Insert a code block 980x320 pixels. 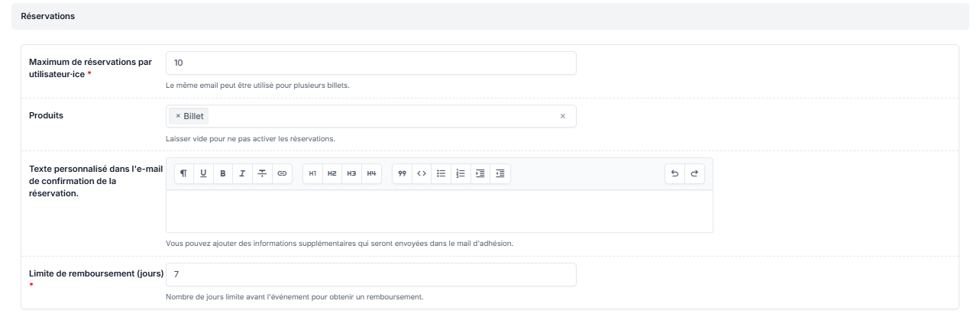click(x=421, y=173)
